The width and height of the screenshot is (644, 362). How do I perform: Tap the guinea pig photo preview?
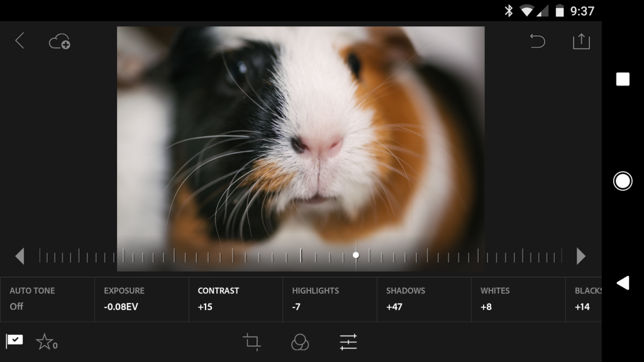[301, 148]
